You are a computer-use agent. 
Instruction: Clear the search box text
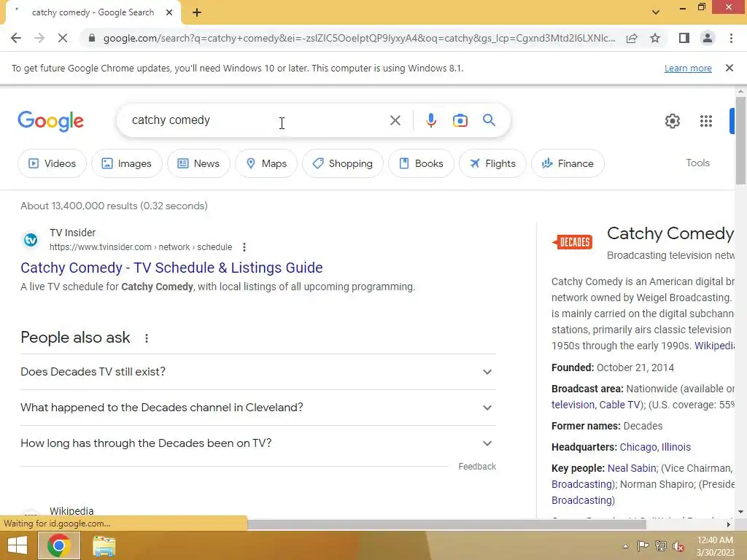[395, 120]
